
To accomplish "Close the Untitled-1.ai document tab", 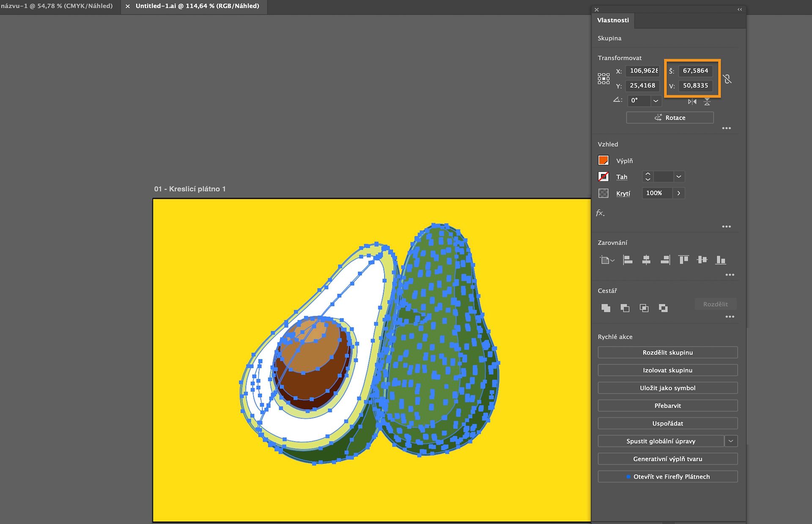I will [128, 6].
